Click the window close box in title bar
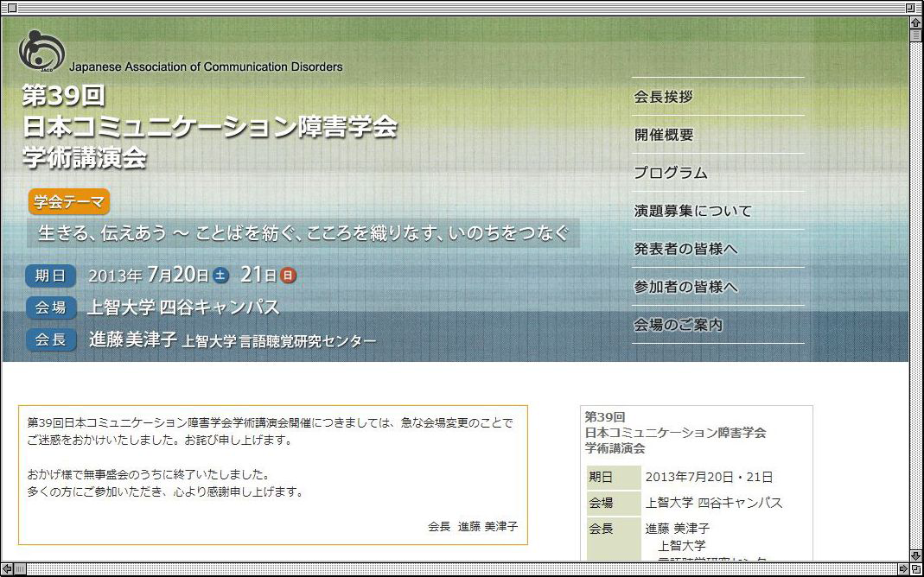Image resolution: width=924 pixels, height=577 pixels. pyautogui.click(x=12, y=7)
